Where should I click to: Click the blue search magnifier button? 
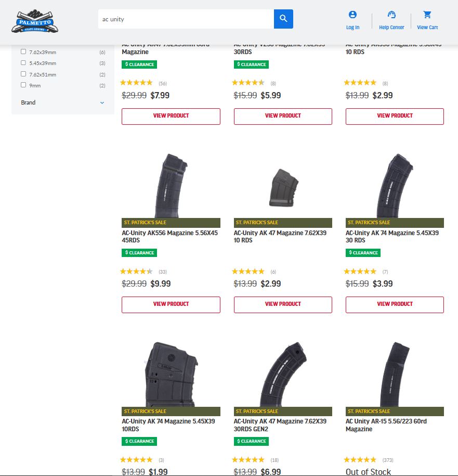coord(283,19)
